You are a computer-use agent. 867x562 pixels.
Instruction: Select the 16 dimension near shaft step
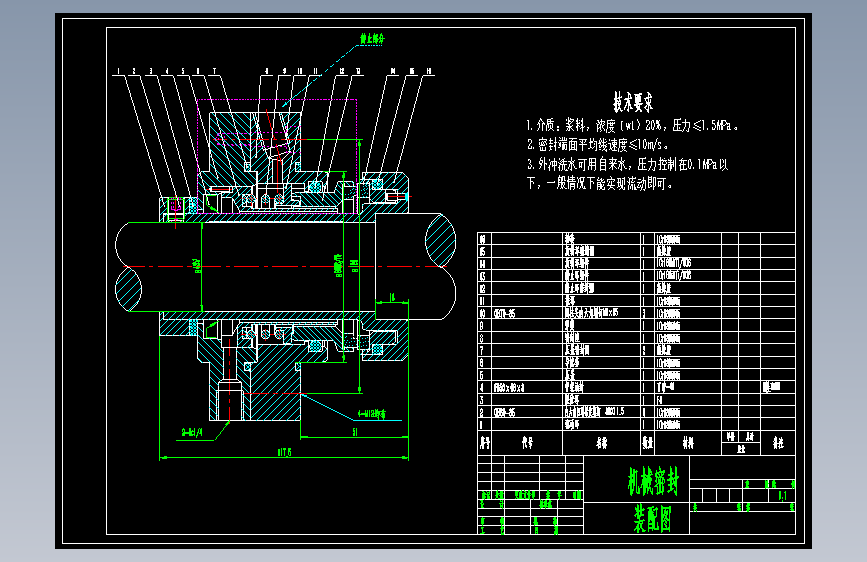pos(392,297)
